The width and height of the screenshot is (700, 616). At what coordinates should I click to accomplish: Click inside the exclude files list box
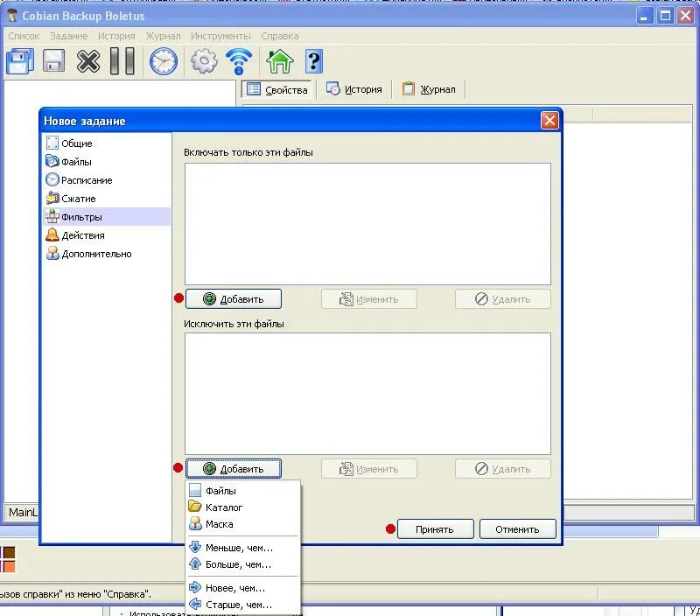point(367,393)
